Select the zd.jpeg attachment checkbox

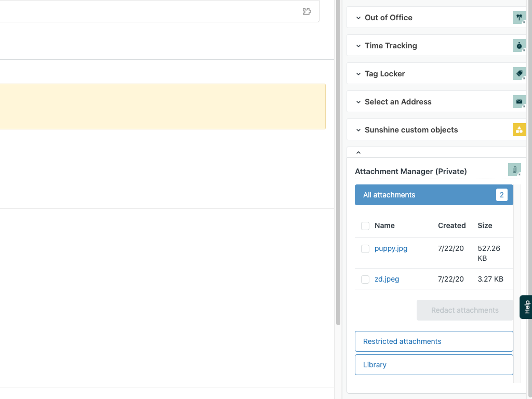pyautogui.click(x=365, y=279)
